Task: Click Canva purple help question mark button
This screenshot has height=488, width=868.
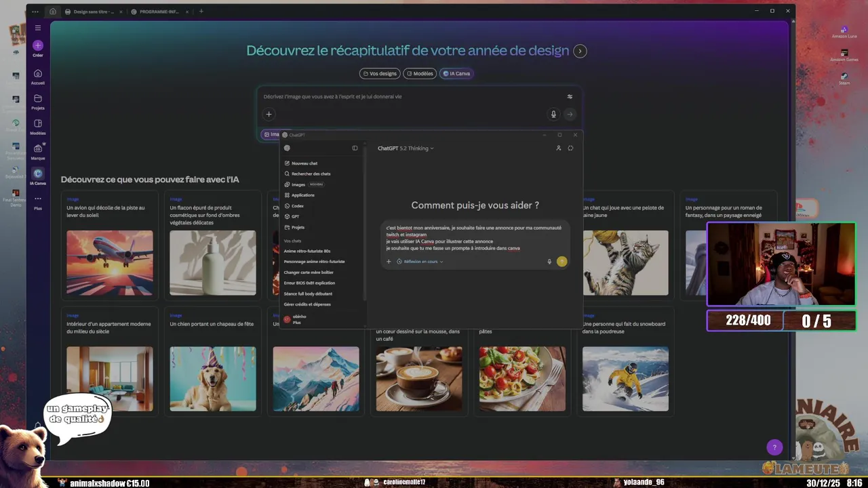Action: [774, 447]
